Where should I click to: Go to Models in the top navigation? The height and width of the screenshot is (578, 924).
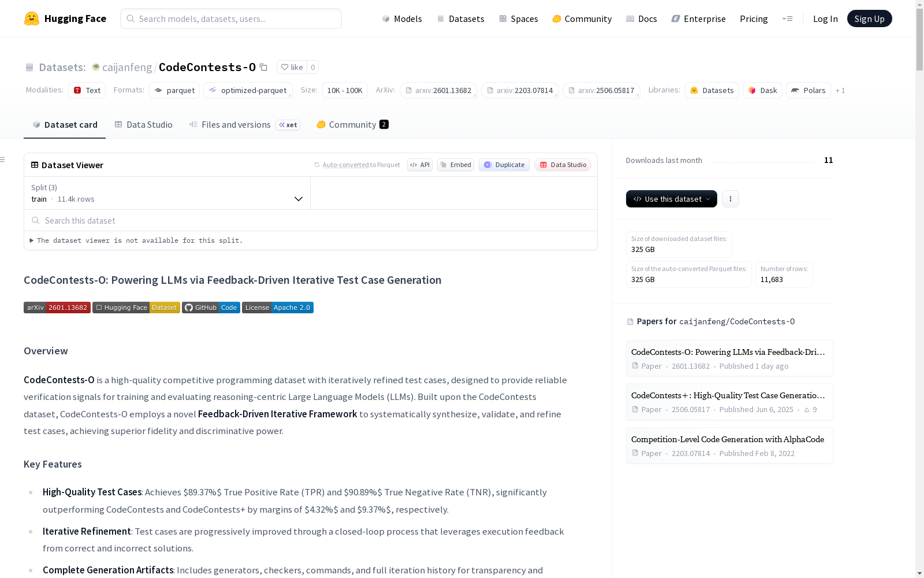(402, 18)
